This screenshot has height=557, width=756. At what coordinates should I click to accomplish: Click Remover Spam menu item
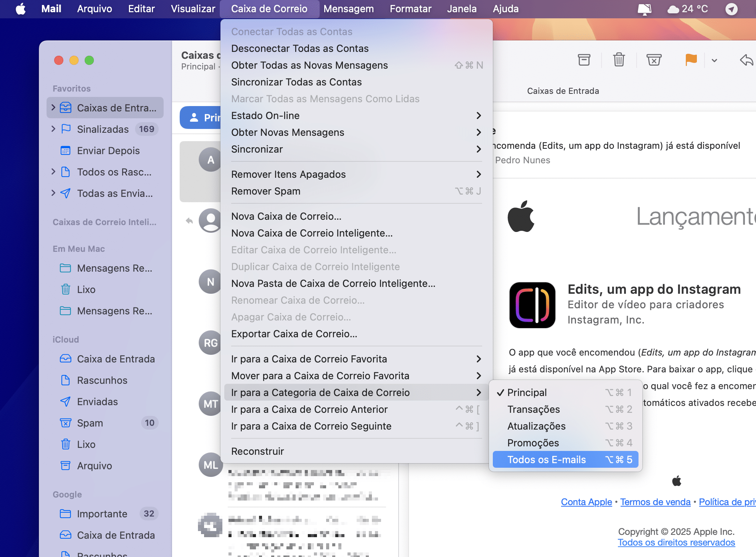[x=356, y=191]
